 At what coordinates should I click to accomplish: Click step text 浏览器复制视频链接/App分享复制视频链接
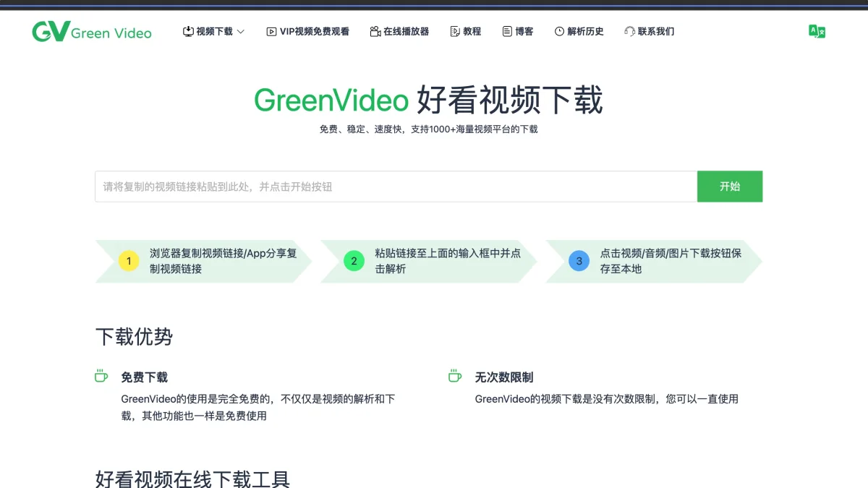tap(224, 261)
